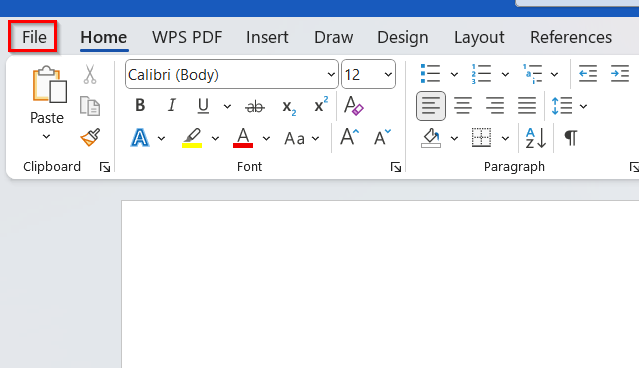Apply paragraph Shading paint bucket
This screenshot has height=368, width=639.
click(x=431, y=138)
